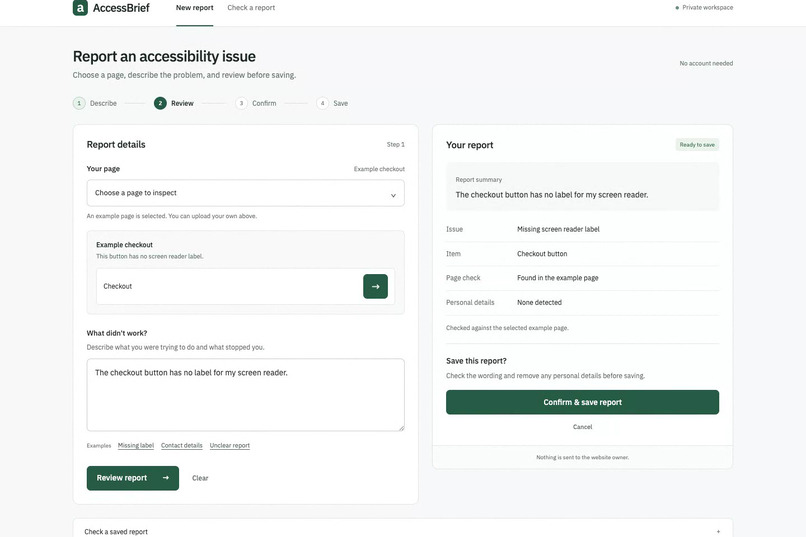Select step 2 Review
The width and height of the screenshot is (806, 537).
tap(174, 103)
